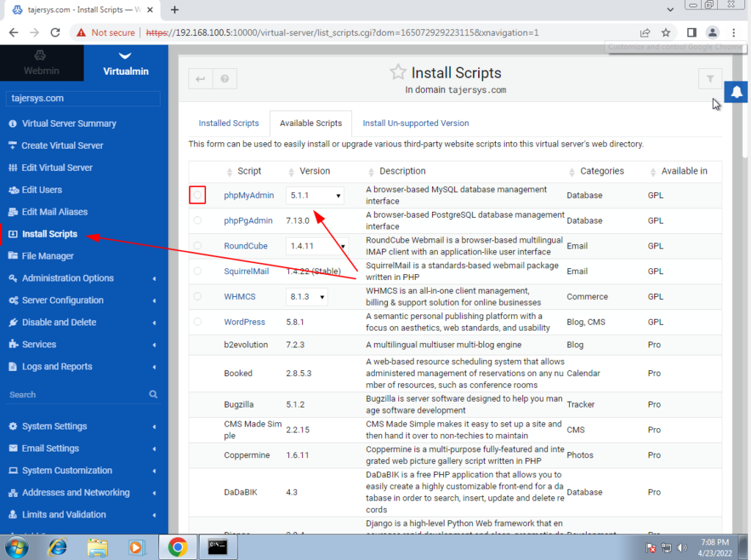Screen dimensions: 751x560
Task: Open the phpMyAdmin script link
Action: coord(249,195)
